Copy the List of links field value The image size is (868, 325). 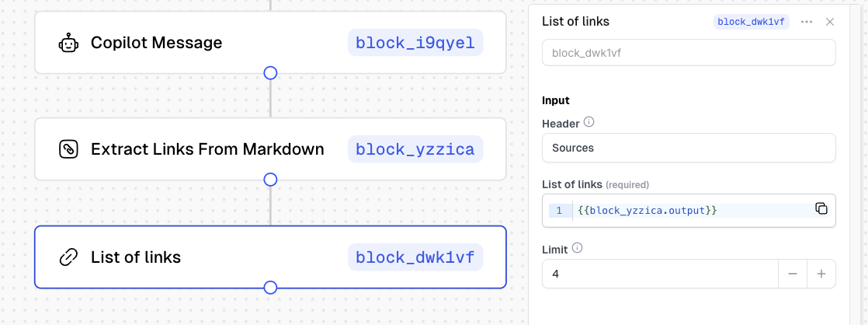(821, 208)
